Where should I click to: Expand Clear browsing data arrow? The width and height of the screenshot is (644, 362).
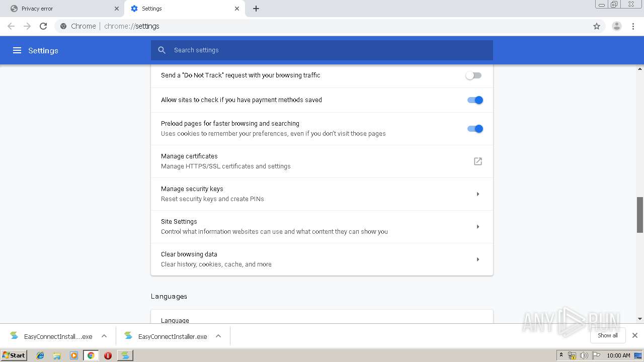[x=478, y=259]
